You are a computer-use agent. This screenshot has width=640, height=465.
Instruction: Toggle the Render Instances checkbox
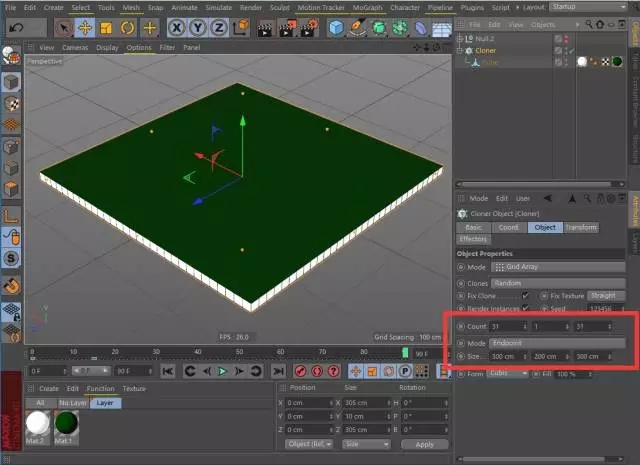pos(526,309)
